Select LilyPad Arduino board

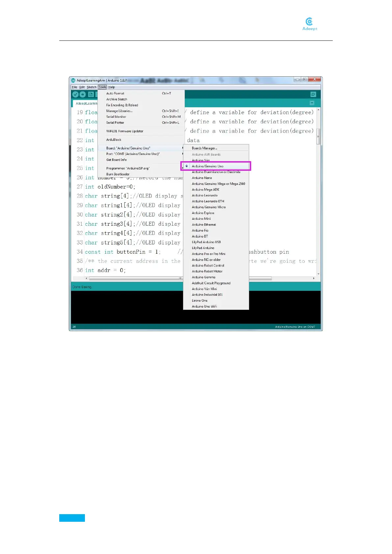tap(216, 248)
